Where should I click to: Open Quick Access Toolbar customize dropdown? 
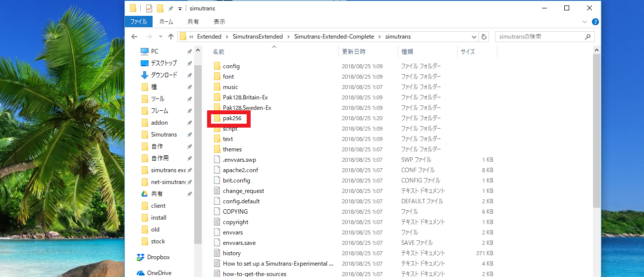coord(180,8)
